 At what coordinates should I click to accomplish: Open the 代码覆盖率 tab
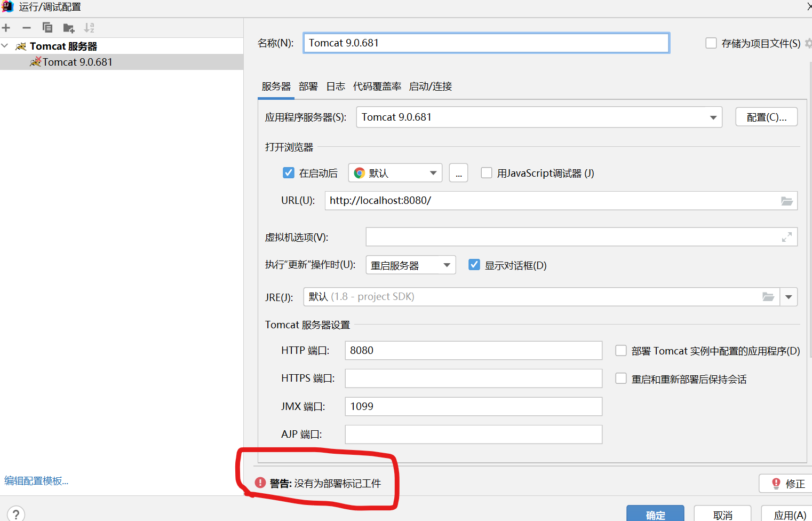click(377, 86)
